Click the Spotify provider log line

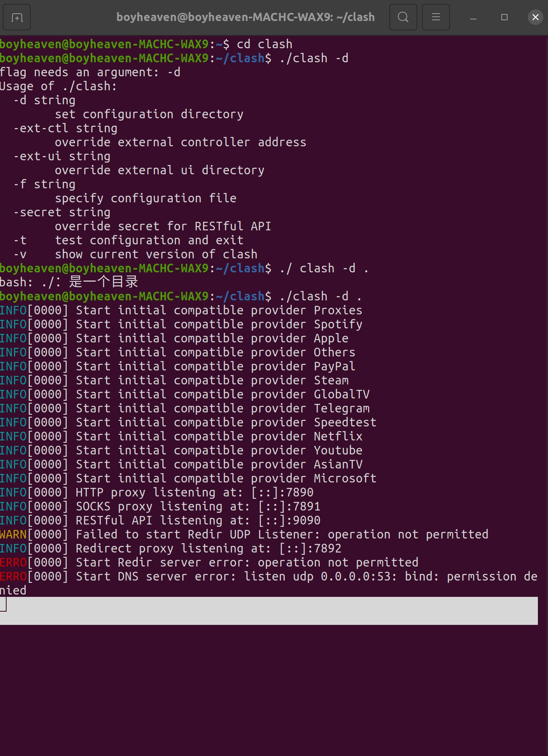(x=181, y=324)
